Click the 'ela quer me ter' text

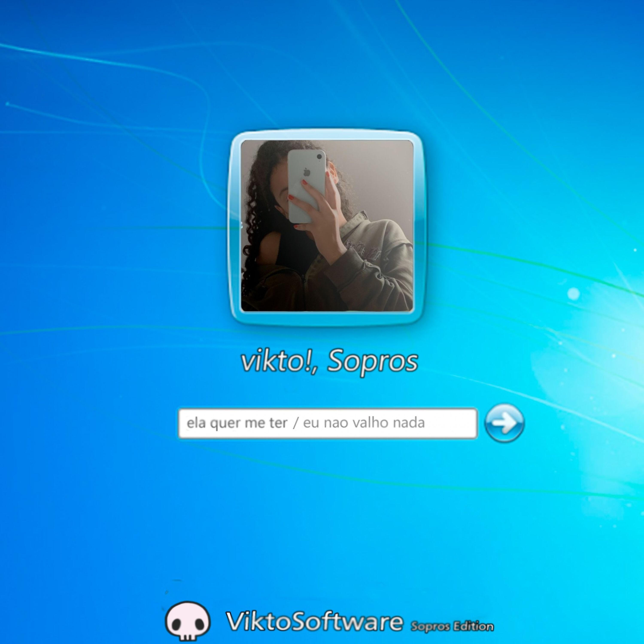(237, 423)
